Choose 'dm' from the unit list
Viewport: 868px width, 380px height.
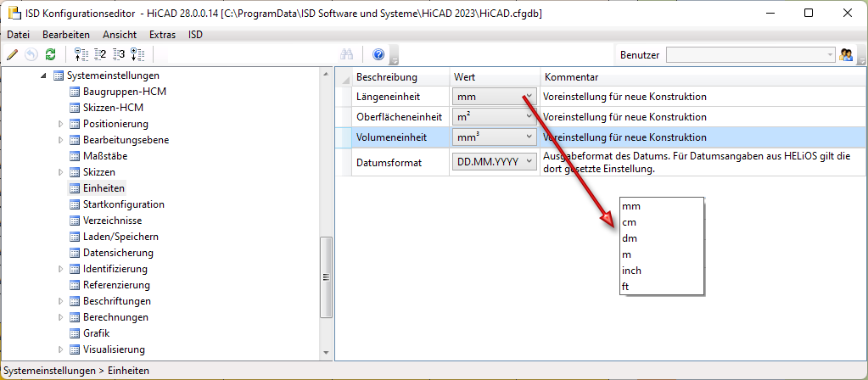[x=662, y=238]
